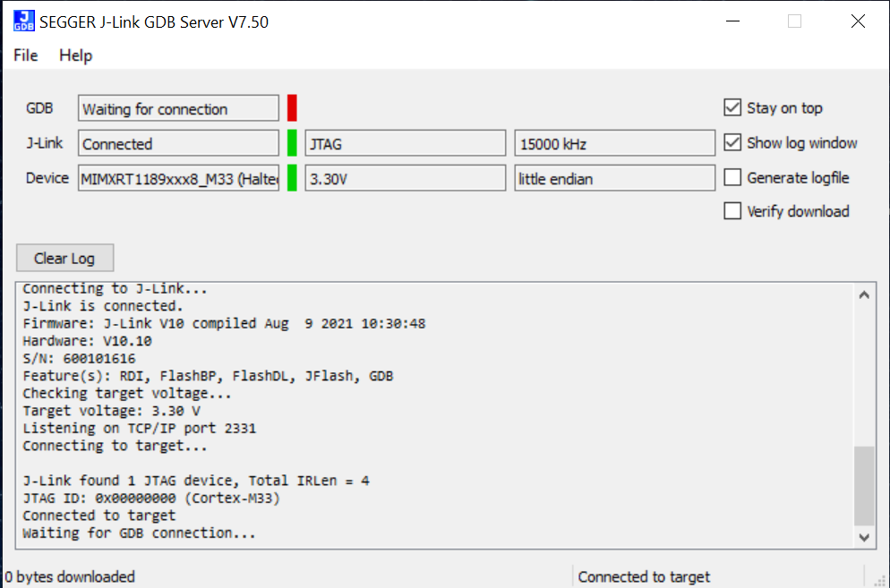The image size is (890, 588).
Task: Maximize the GDB Server window
Action: [x=794, y=21]
